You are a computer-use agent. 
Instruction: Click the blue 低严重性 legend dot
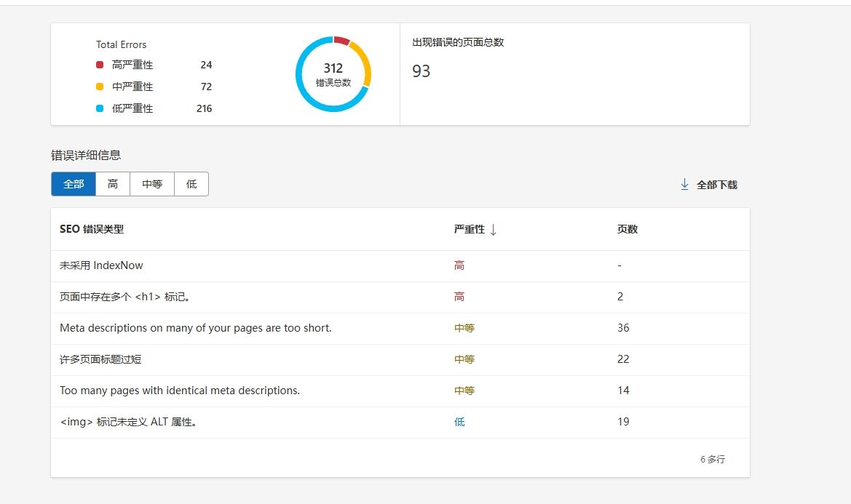100,108
